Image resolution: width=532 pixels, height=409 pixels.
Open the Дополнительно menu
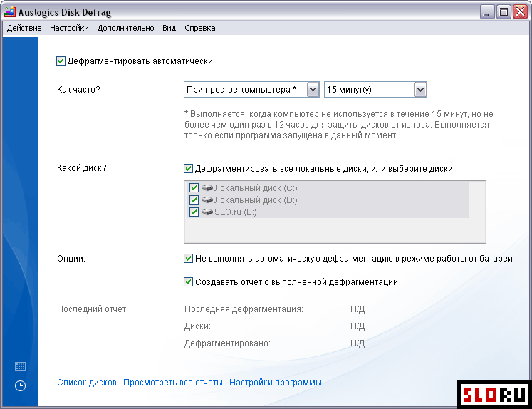click(x=125, y=28)
